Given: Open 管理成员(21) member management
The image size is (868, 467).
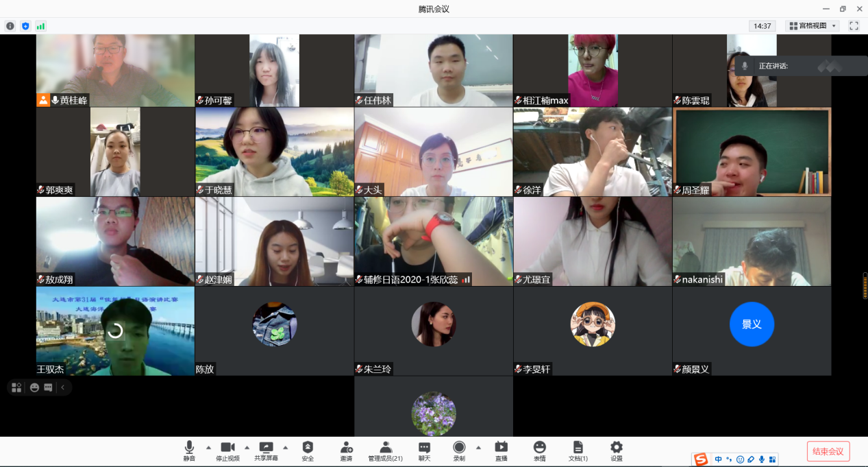Looking at the screenshot, I should 386,450.
